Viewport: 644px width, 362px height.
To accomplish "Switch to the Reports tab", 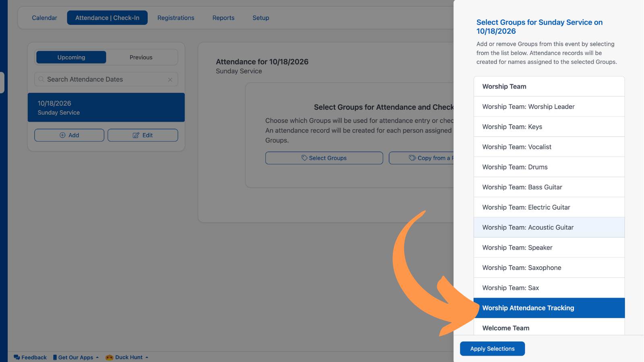I will [223, 18].
